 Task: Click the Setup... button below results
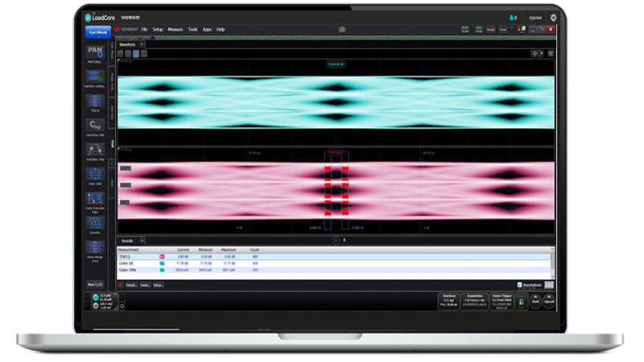point(158,285)
